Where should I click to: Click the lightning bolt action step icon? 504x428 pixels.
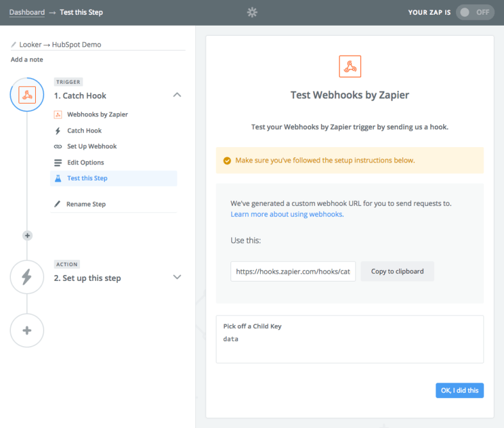coord(27,276)
